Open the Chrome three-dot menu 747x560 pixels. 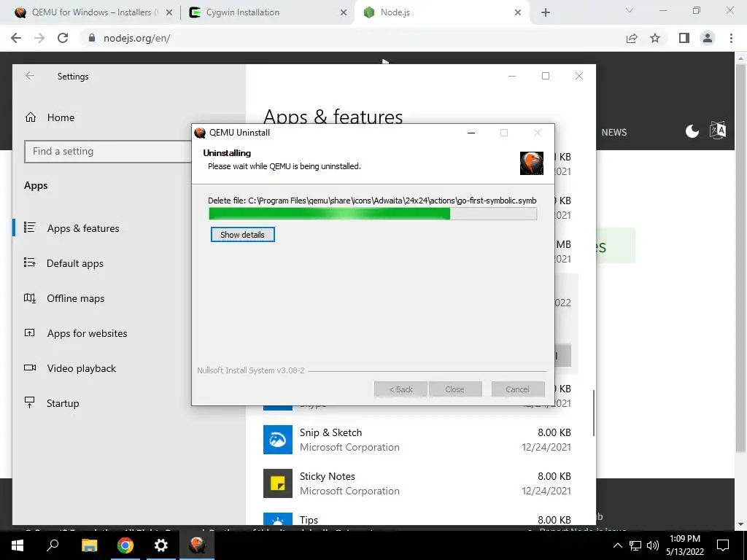point(731,38)
